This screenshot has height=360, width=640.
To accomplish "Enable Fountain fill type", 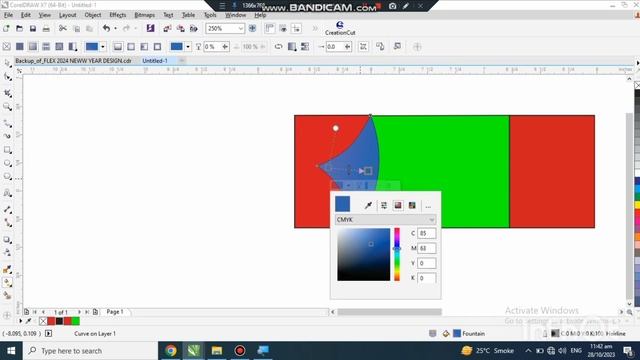I will (33, 47).
